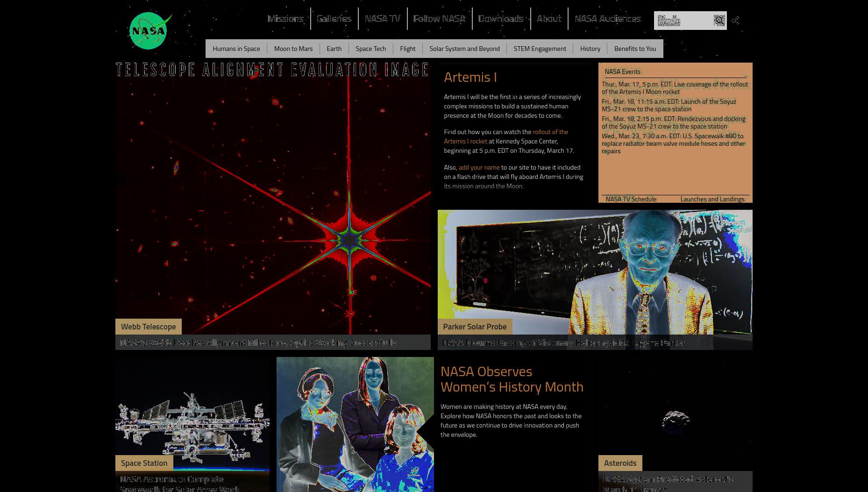Click the NASA logo
This screenshot has height=492, width=868.
pyautogui.click(x=150, y=31)
